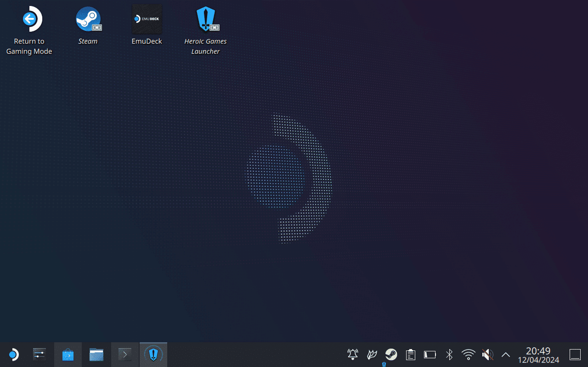Click the "EmuDeck" label text
Screen dimensions: 588x367
point(147,41)
